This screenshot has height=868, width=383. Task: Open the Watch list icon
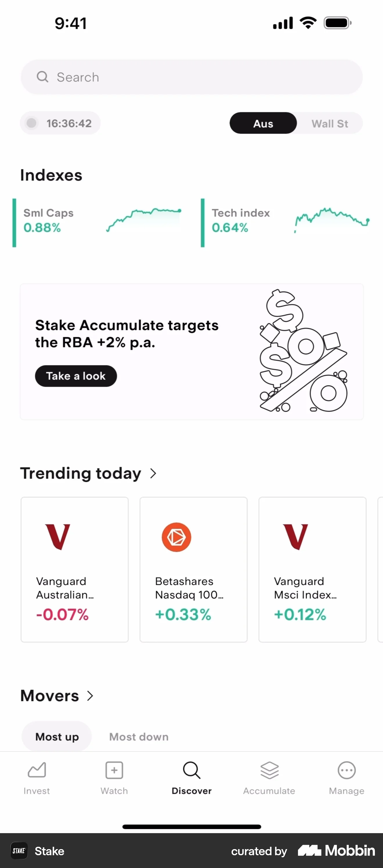point(114,770)
